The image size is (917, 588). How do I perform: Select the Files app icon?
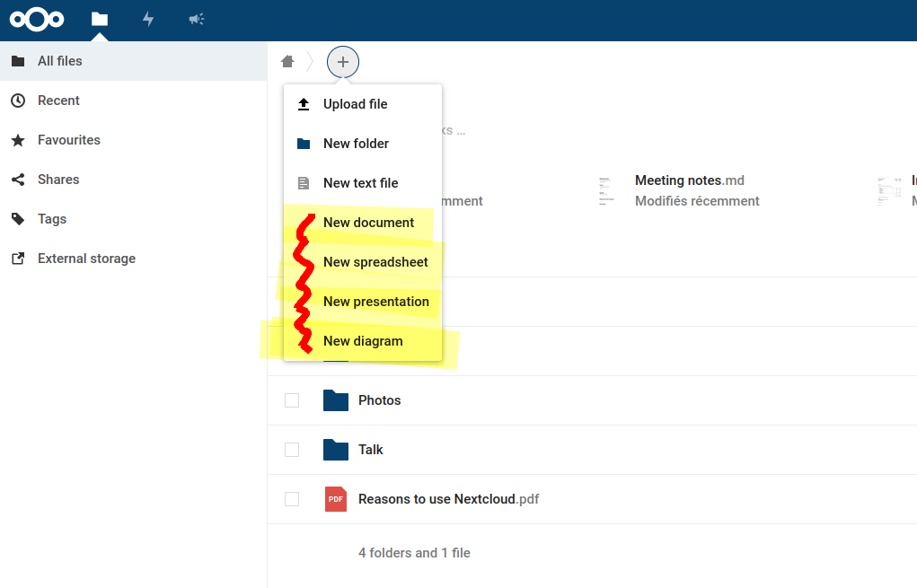[x=99, y=19]
